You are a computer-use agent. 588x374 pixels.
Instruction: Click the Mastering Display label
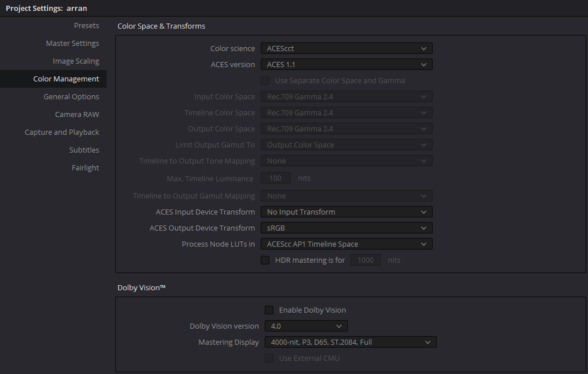click(x=228, y=342)
